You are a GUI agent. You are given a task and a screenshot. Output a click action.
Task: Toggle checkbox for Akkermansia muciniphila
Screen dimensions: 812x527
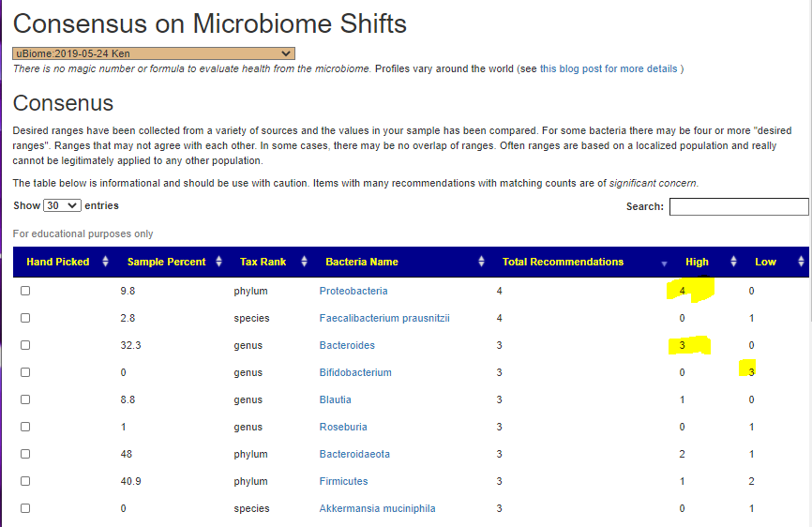[x=25, y=508]
